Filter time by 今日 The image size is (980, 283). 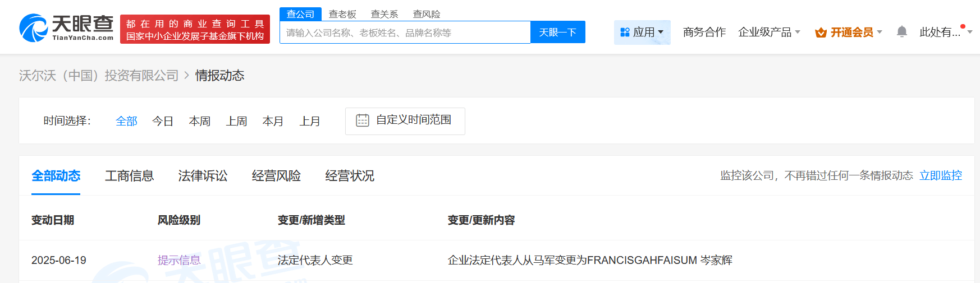pos(163,121)
